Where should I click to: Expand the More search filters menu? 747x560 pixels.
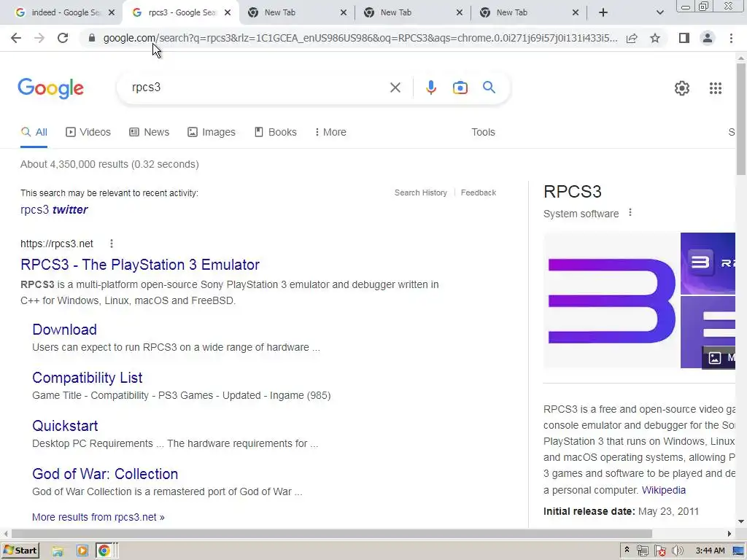pyautogui.click(x=330, y=133)
